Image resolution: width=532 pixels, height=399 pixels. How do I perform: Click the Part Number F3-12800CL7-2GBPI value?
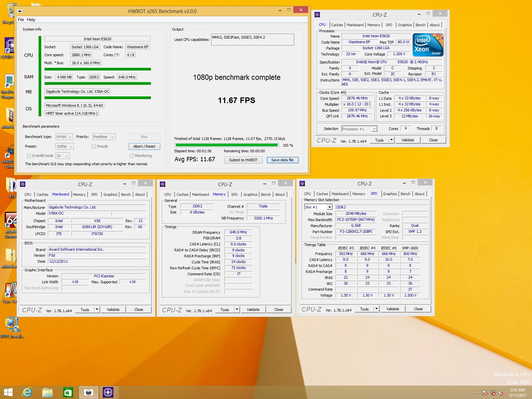pos(356,231)
